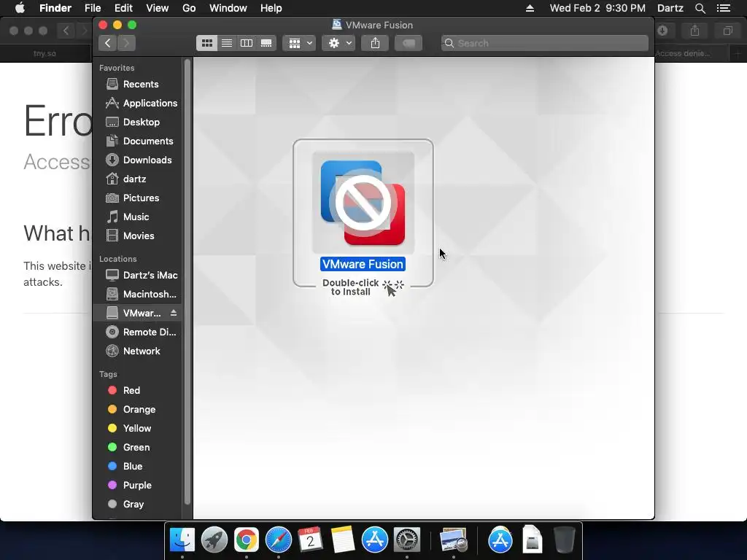Open Downloads in the sidebar
The height and width of the screenshot is (560, 747).
pos(137,160)
